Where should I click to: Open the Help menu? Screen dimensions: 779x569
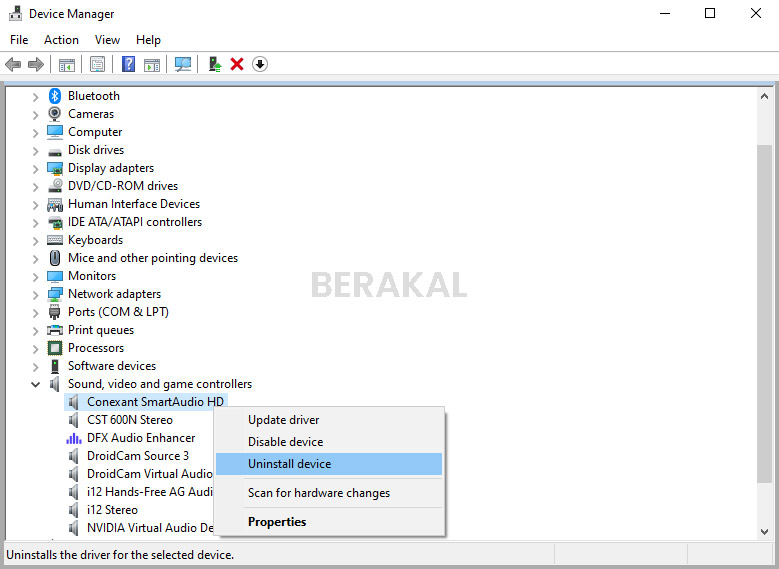(x=148, y=40)
